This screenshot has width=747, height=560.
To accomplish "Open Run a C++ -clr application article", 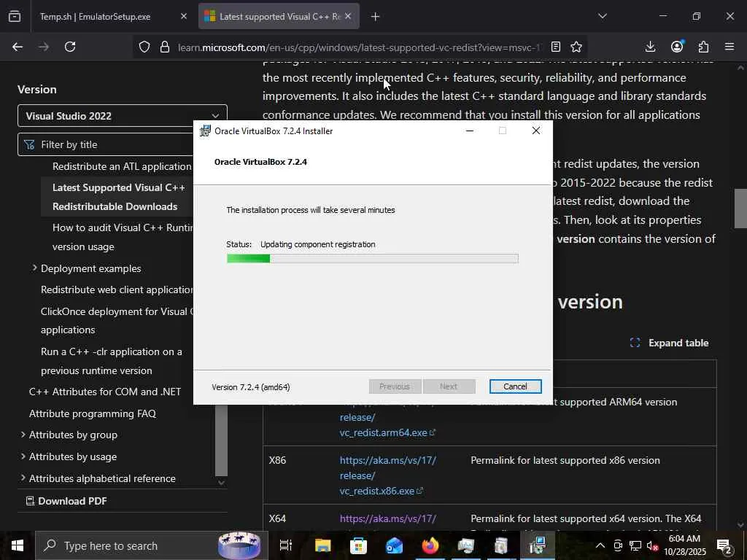I will tap(112, 361).
